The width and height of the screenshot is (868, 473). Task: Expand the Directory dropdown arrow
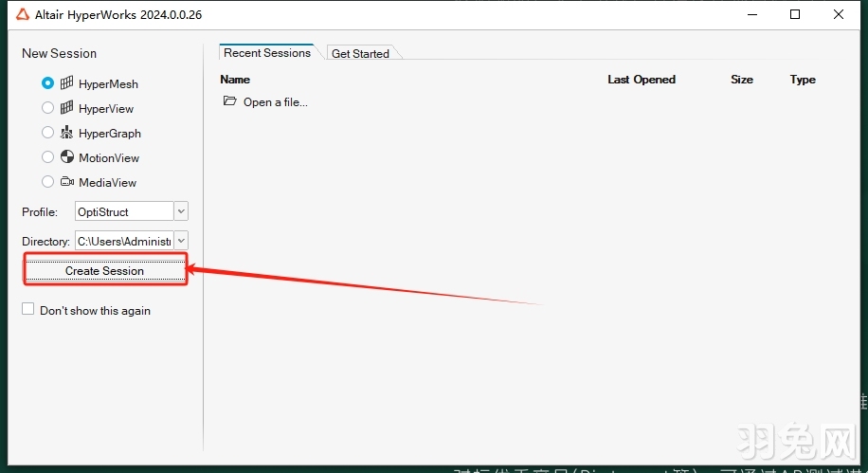[181, 241]
